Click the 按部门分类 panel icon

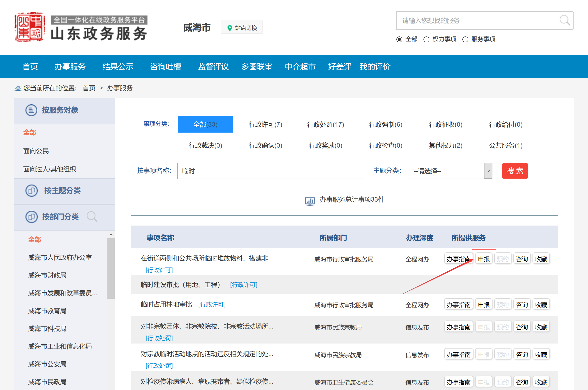31,217
